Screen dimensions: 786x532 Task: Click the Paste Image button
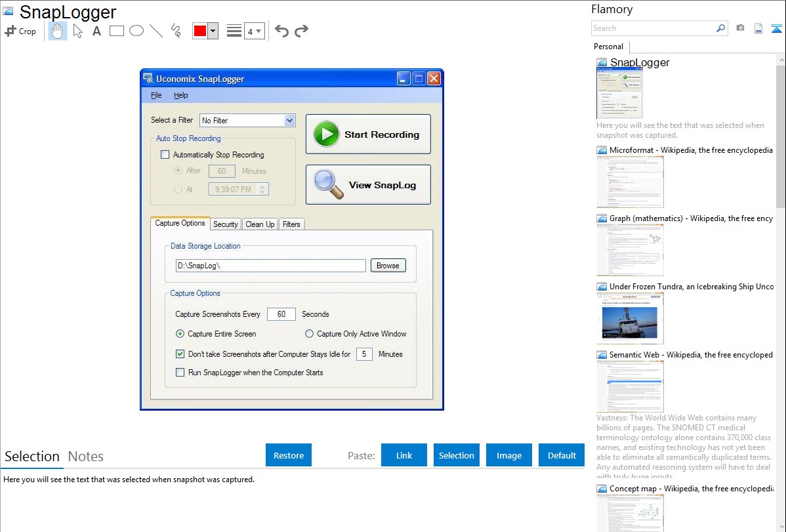point(508,455)
